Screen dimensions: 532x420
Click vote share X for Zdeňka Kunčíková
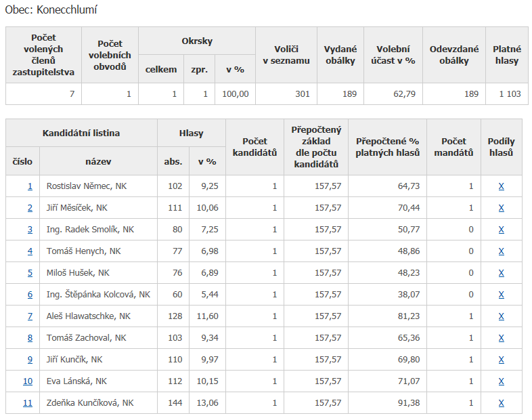point(501,403)
